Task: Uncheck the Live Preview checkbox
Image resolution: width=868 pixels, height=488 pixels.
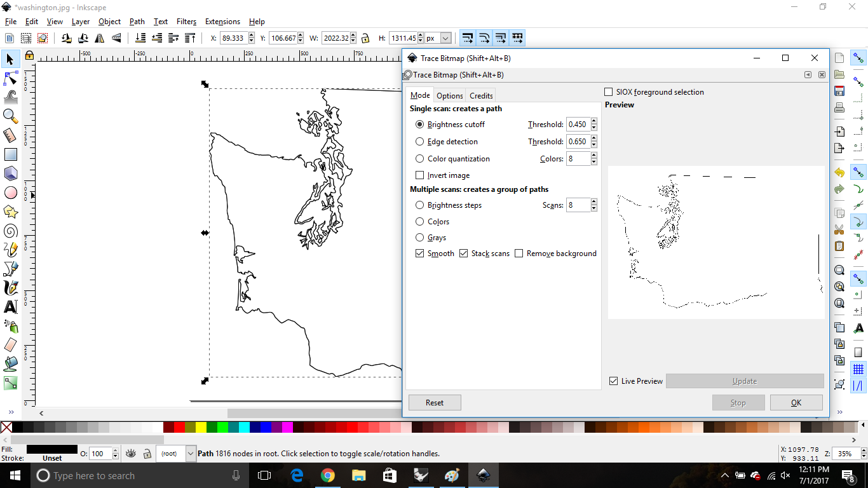Action: (613, 381)
